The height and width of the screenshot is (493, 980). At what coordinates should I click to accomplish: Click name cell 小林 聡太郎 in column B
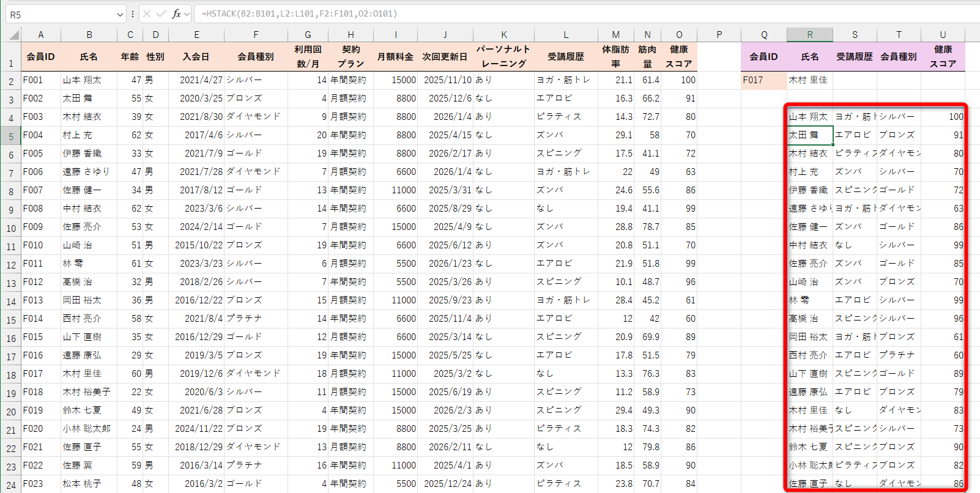coord(89,429)
